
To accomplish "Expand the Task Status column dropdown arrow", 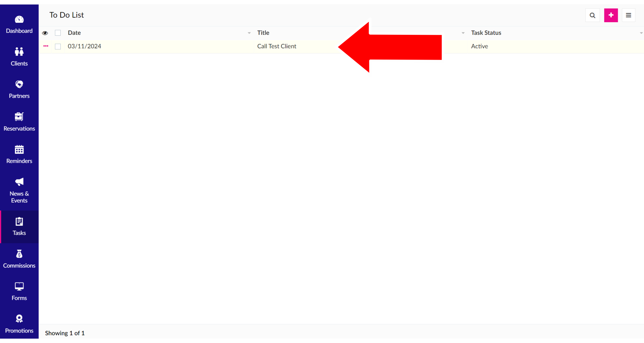I will click(x=641, y=33).
